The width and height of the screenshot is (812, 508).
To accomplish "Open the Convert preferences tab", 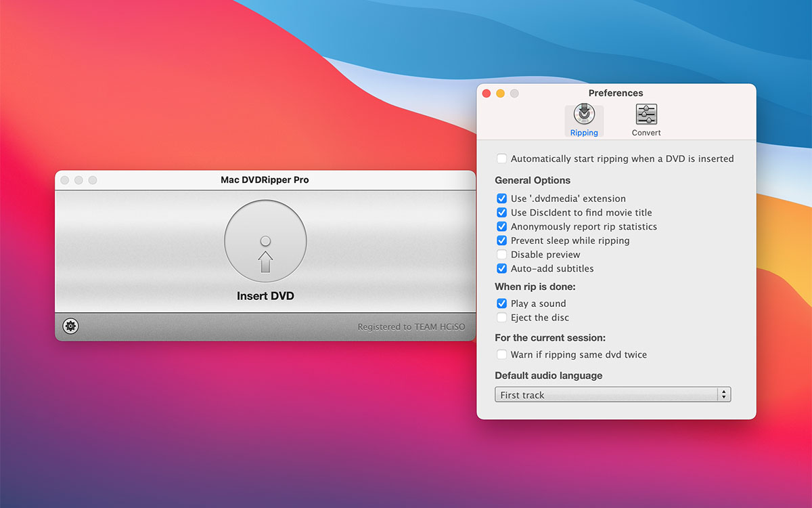I will 646,120.
